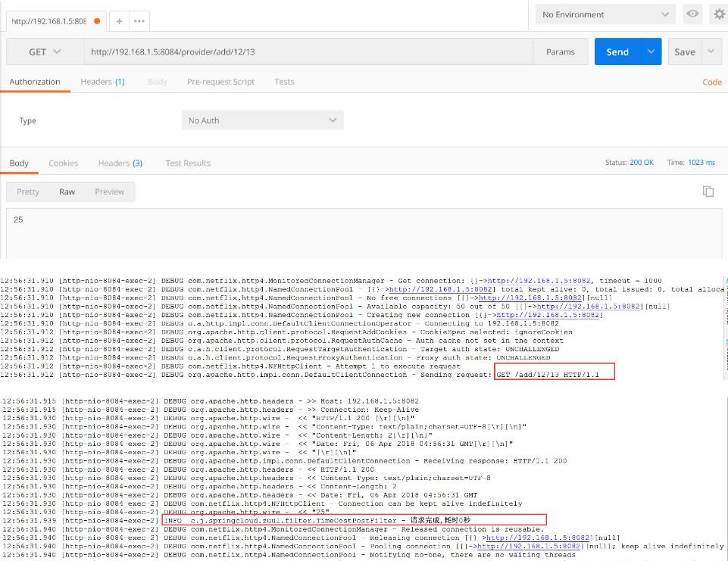Click the eye icon for environment quick look
Screen dimensions: 728x561
click(692, 14)
